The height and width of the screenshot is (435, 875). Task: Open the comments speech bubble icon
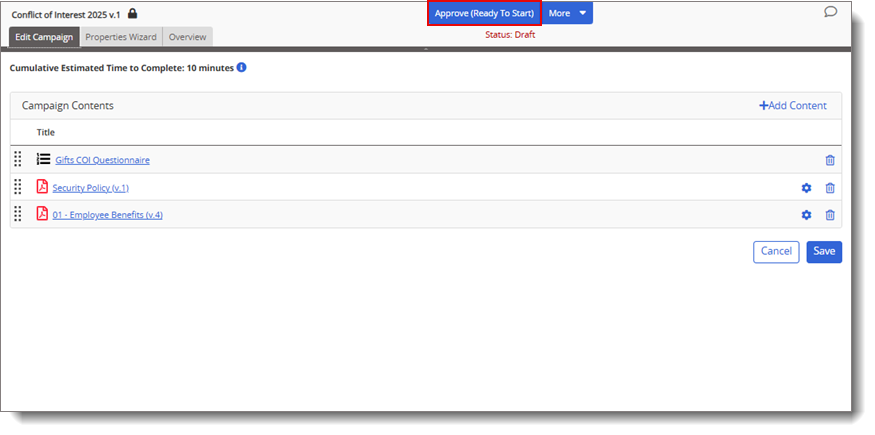pos(829,13)
